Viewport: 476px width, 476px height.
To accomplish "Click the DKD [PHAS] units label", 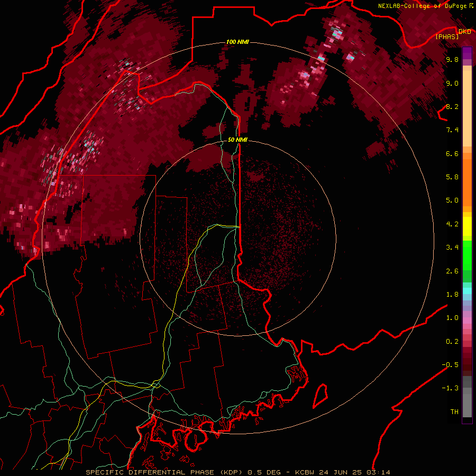I will [x=454, y=34].
